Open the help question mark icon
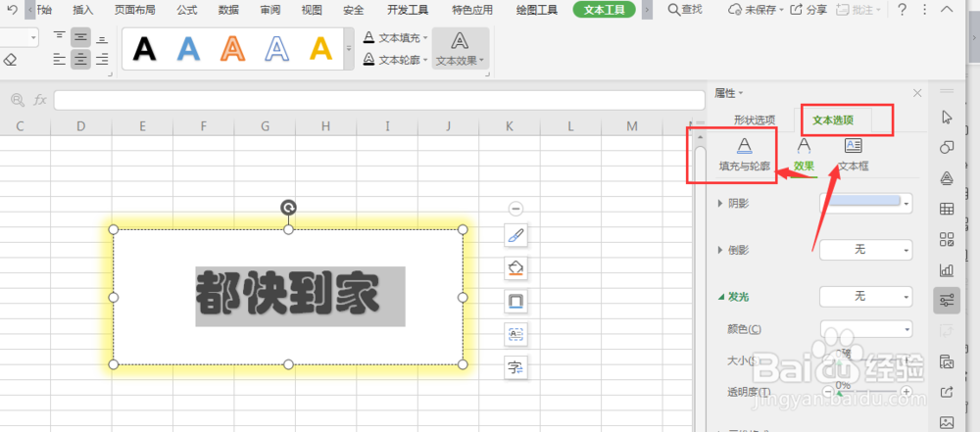 tap(902, 10)
